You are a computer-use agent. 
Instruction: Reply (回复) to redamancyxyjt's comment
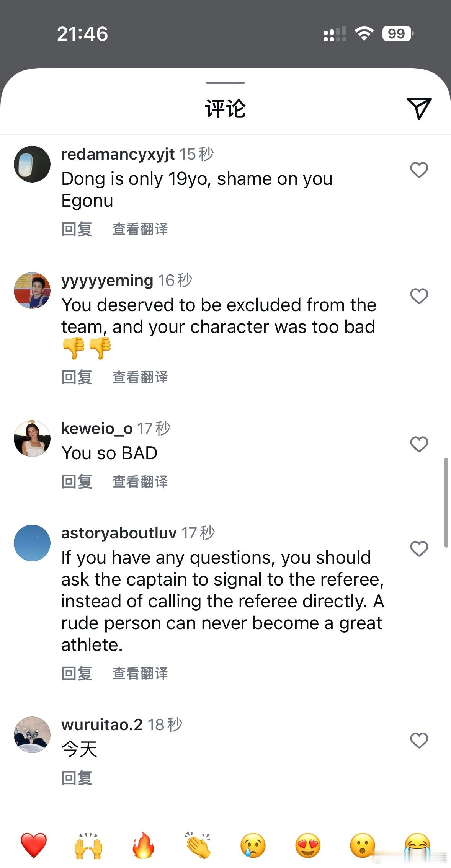click(x=77, y=229)
